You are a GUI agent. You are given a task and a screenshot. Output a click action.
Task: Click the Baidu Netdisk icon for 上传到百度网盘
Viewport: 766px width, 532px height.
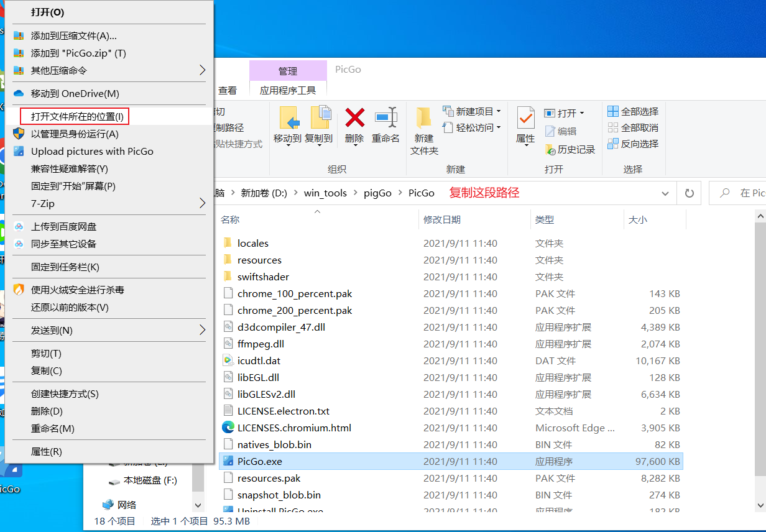click(19, 227)
